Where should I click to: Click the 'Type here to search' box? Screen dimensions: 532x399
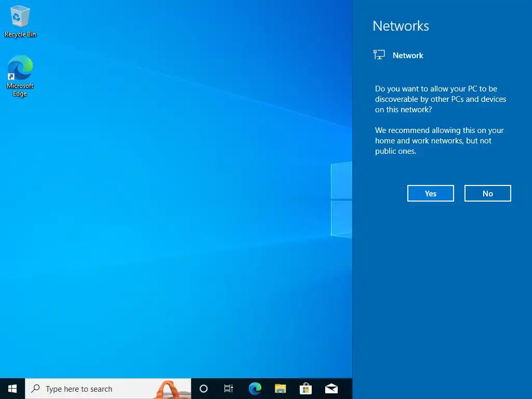pyautogui.click(x=108, y=389)
